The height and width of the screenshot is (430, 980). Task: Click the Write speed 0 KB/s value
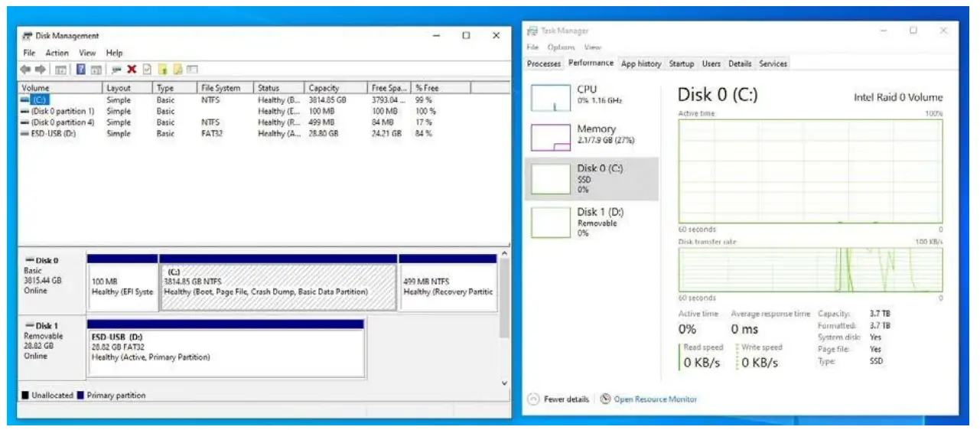(x=761, y=363)
